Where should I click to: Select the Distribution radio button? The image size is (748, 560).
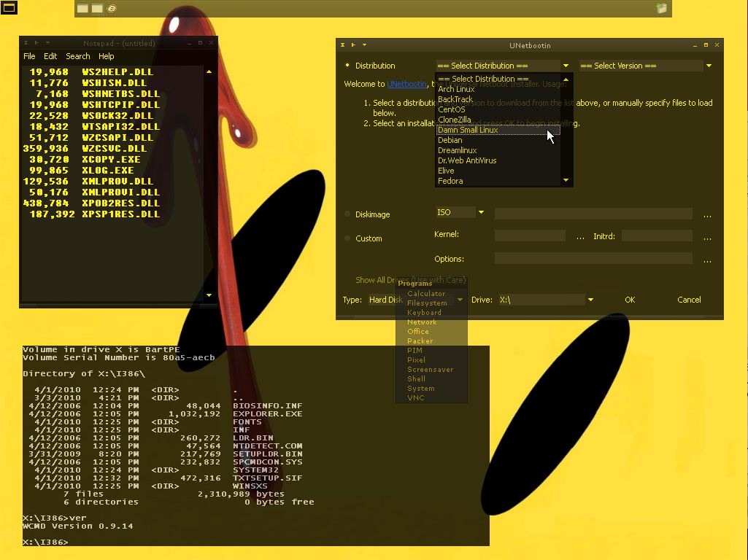[348, 66]
